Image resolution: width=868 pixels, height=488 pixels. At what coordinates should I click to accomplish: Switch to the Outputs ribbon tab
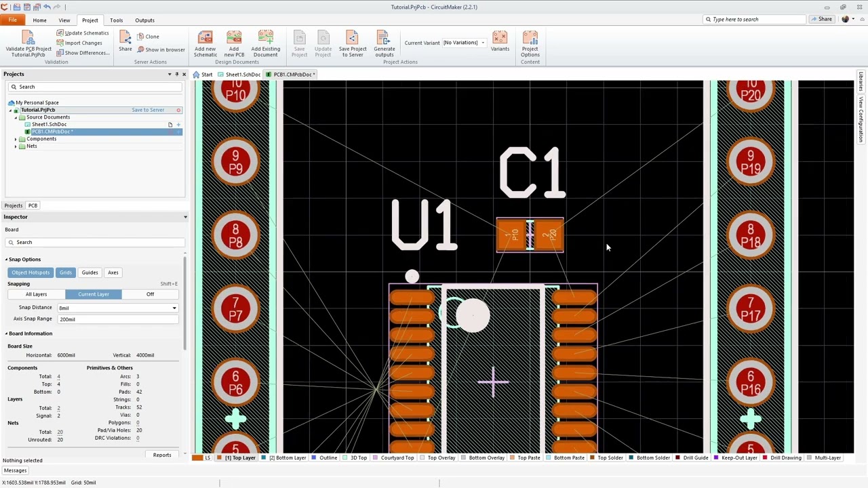pos(144,20)
